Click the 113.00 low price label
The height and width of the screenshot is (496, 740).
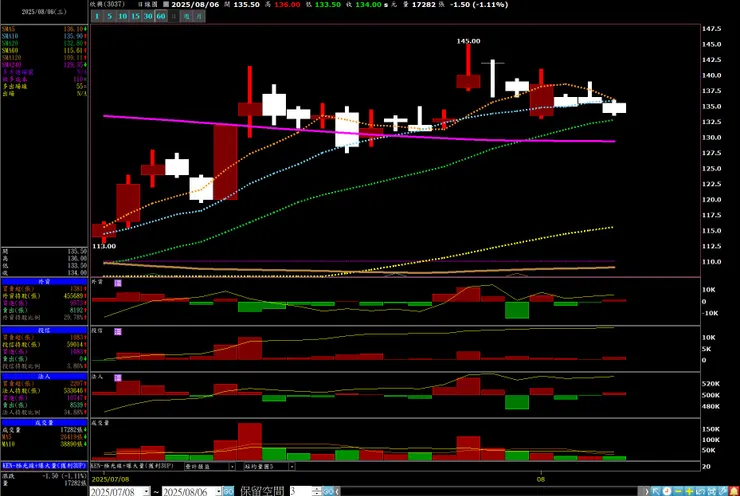click(x=104, y=246)
